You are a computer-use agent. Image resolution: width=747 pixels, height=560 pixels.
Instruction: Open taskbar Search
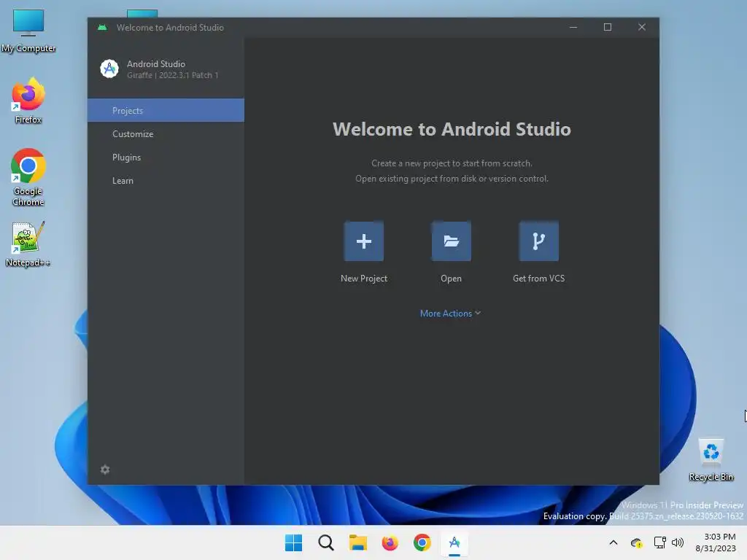(x=326, y=542)
